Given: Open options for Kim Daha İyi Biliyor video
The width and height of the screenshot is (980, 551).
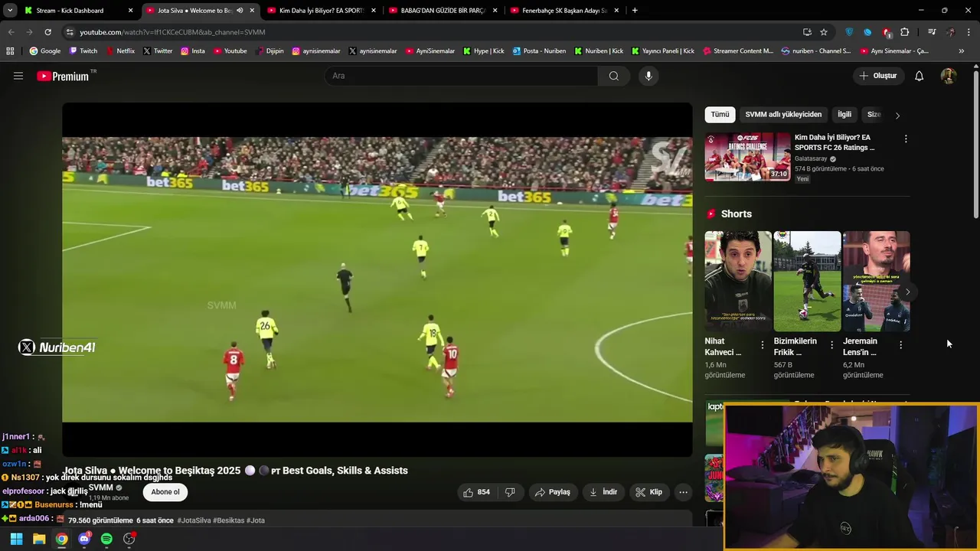Looking at the screenshot, I should [x=906, y=139].
